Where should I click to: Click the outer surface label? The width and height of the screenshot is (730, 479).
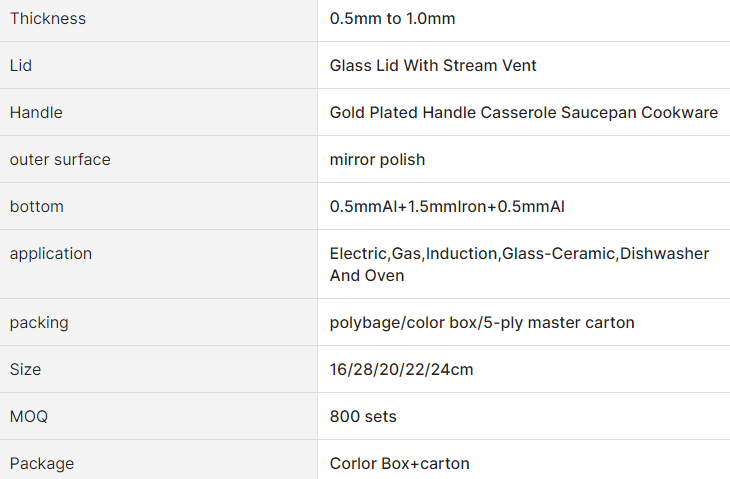pyautogui.click(x=60, y=160)
